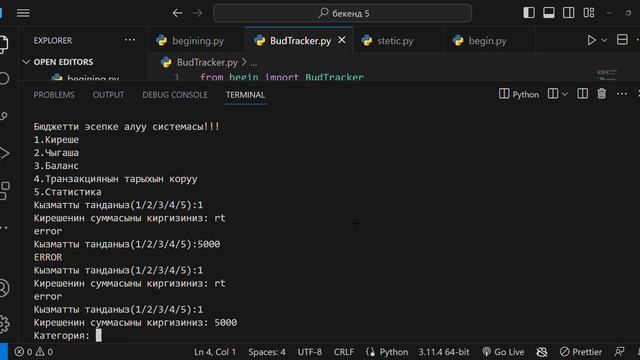This screenshot has width=640, height=360.
Task: Click the status bar icon before Prettier
Action: click(x=542, y=352)
